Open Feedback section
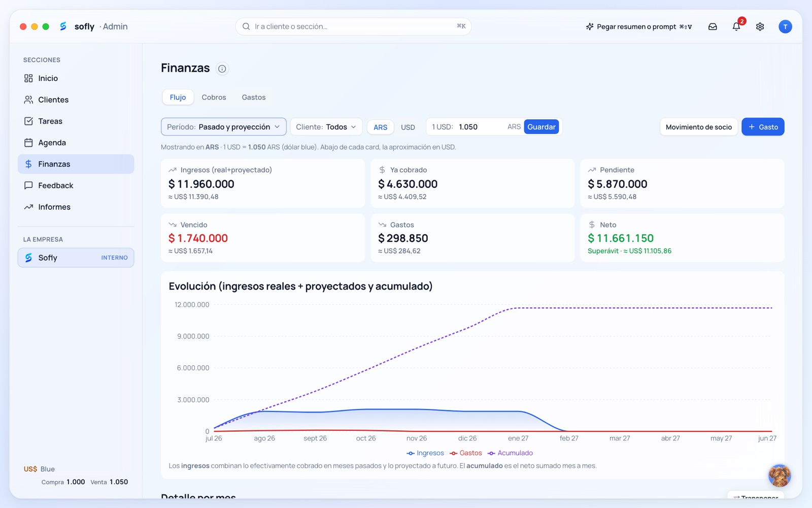 point(76,185)
